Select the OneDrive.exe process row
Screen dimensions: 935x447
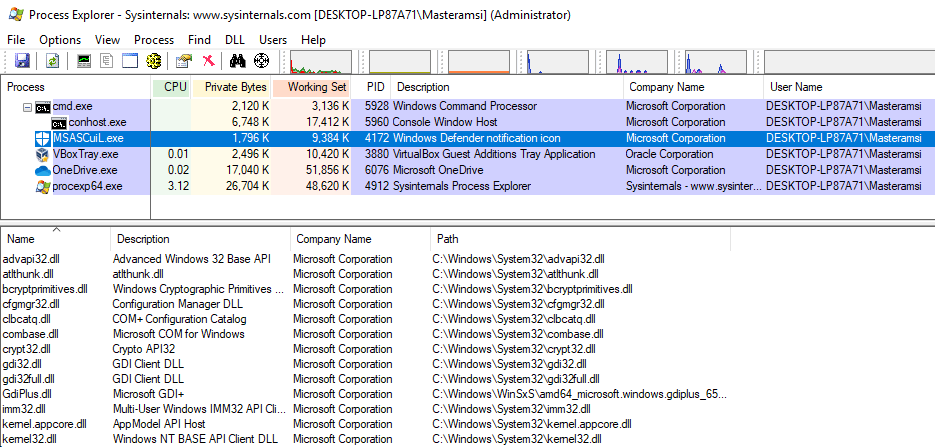[84, 170]
